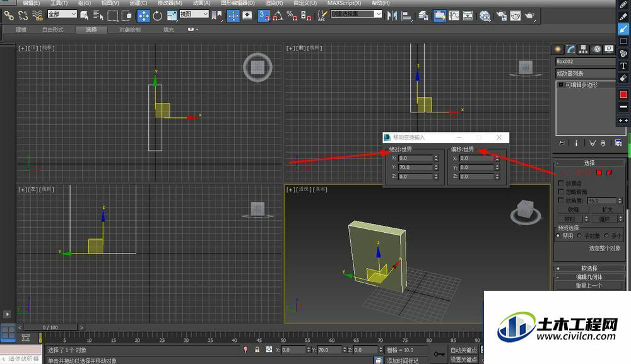
Task: Expand the 软选择 rollout
Action: click(589, 268)
